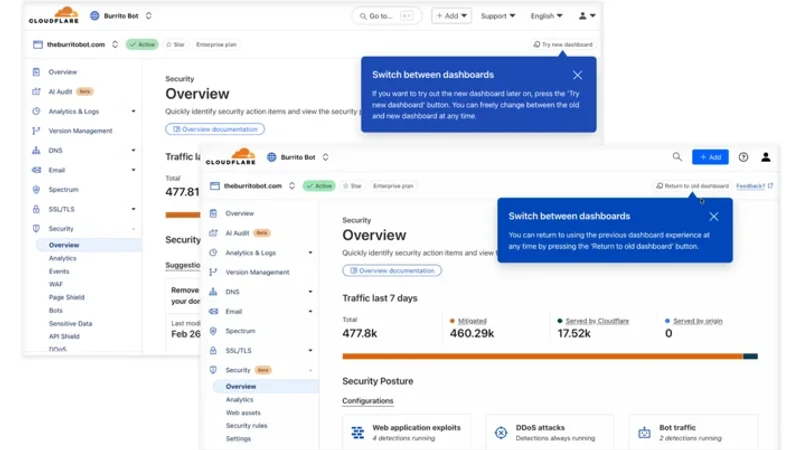The width and height of the screenshot is (800, 450).
Task: Click the Try new dashboard button
Action: click(563, 44)
